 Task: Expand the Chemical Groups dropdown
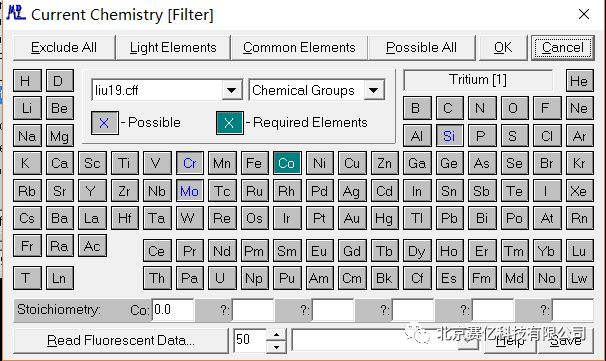point(373,90)
